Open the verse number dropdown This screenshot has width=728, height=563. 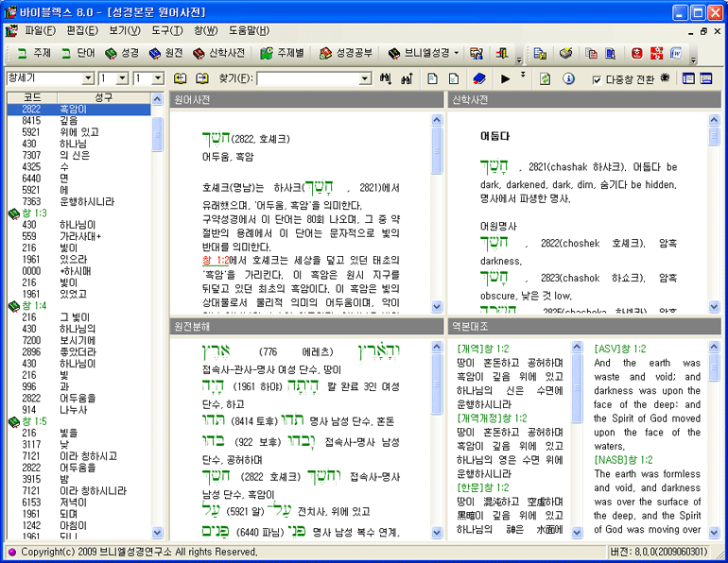158,78
